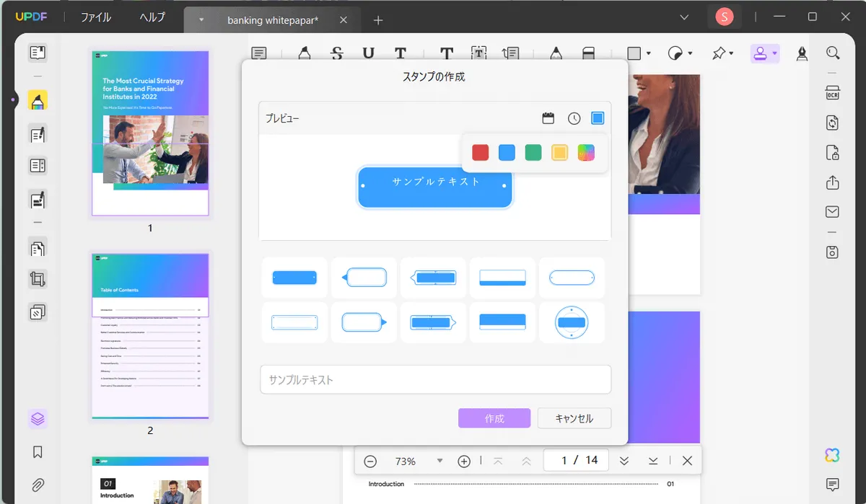866x504 pixels.
Task: Open the user account S avatar
Action: click(724, 17)
